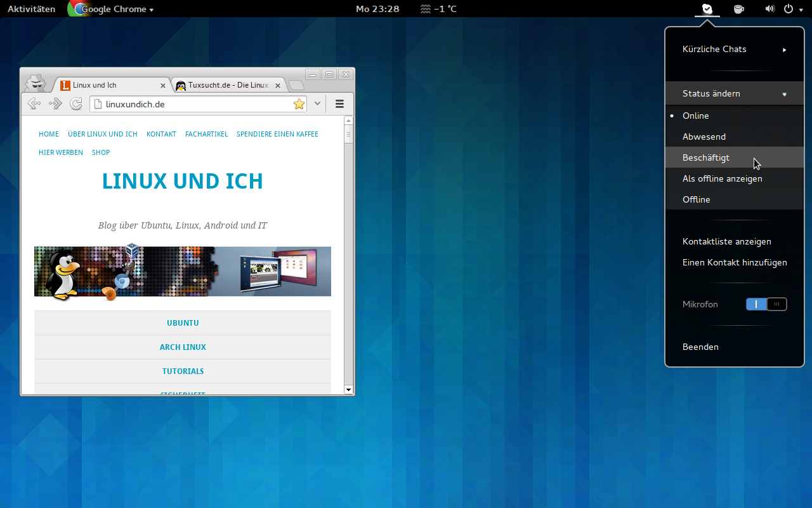Screen dimensions: 812x508
Task: Open the clock showing Mo 23:28
Action: click(377, 9)
